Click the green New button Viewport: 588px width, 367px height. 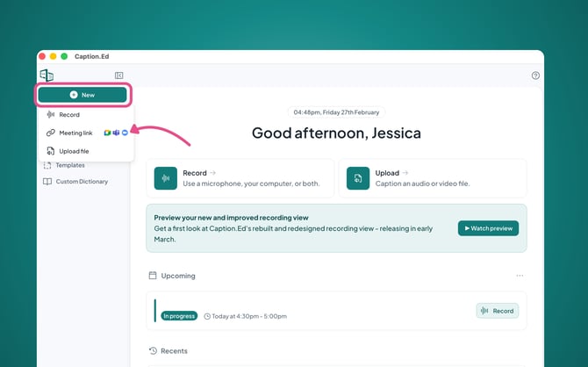(82, 95)
